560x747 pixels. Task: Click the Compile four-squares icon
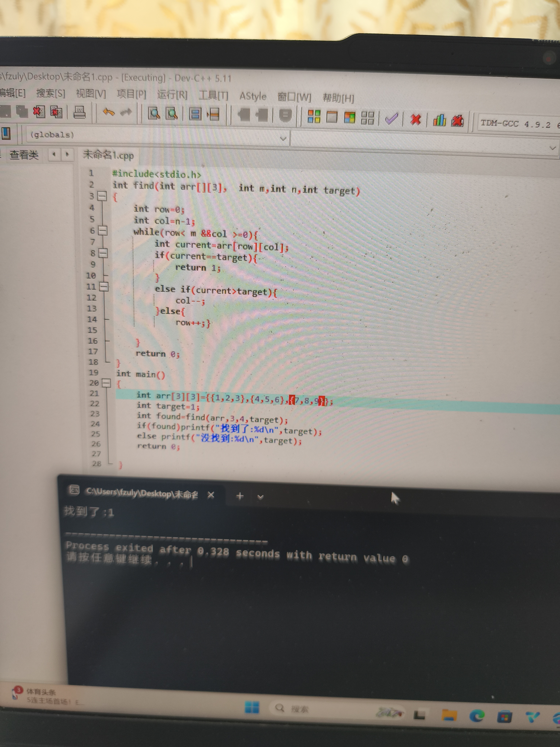[314, 117]
